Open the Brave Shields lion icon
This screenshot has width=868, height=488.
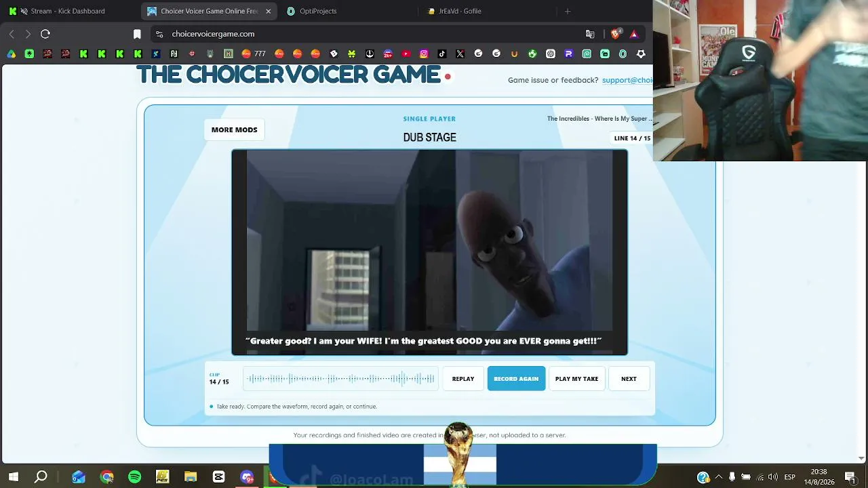click(x=616, y=34)
